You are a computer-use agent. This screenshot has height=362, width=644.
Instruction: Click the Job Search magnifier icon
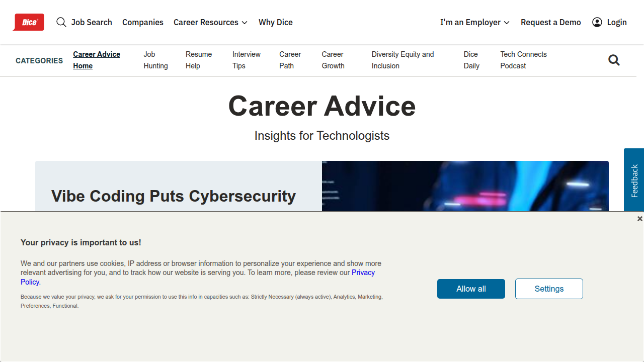pos(61,22)
